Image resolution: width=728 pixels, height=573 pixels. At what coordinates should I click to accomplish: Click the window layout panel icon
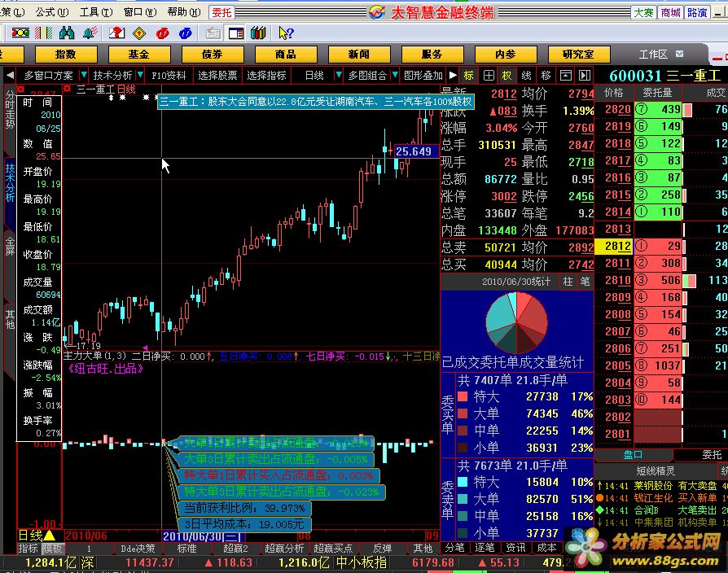pos(236,33)
